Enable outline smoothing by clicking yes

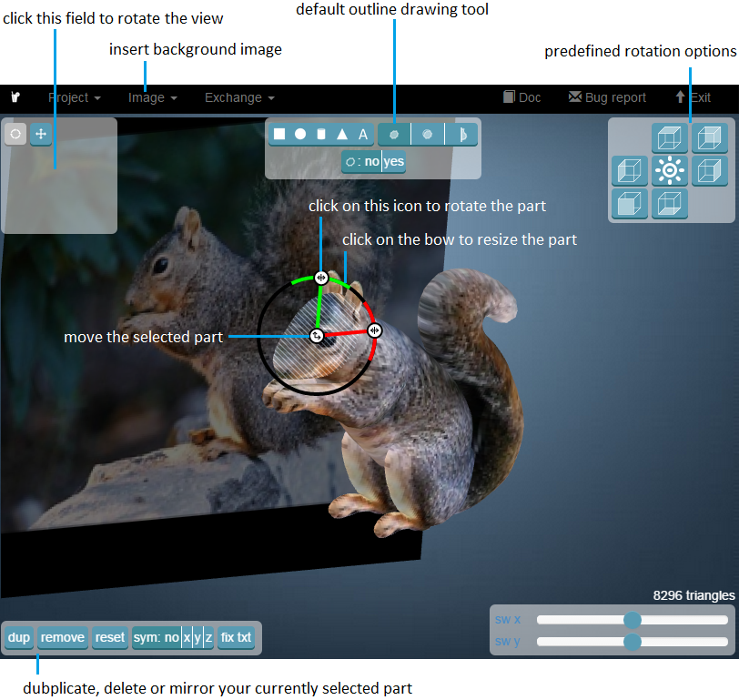pos(393,162)
